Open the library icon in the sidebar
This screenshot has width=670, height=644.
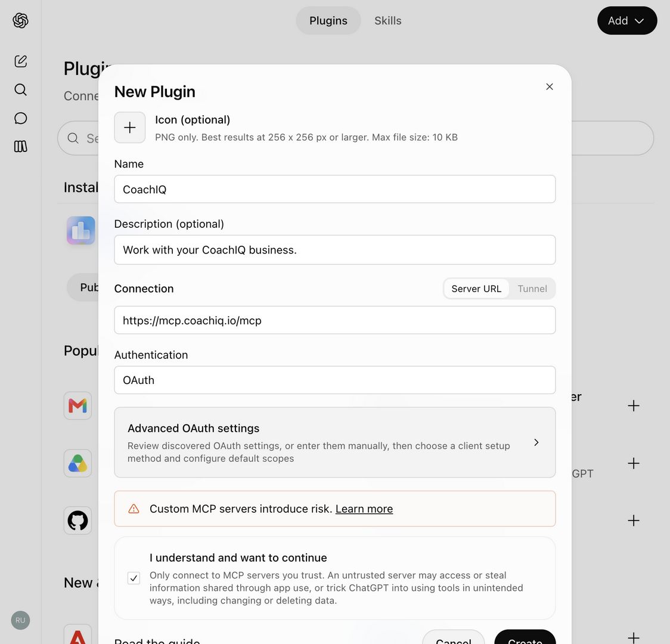pos(20,147)
